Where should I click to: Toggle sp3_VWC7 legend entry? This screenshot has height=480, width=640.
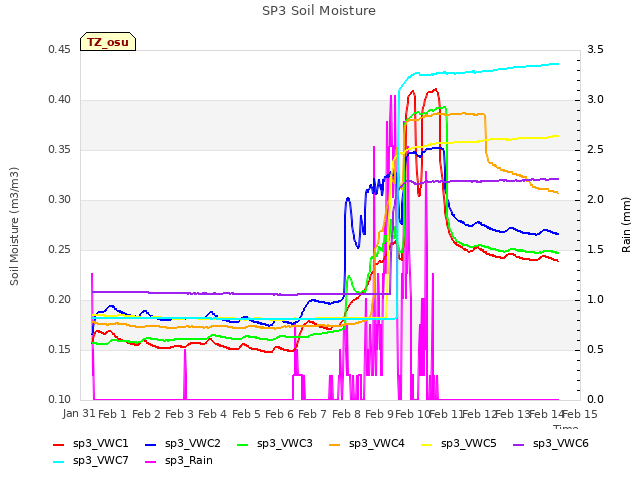91,460
